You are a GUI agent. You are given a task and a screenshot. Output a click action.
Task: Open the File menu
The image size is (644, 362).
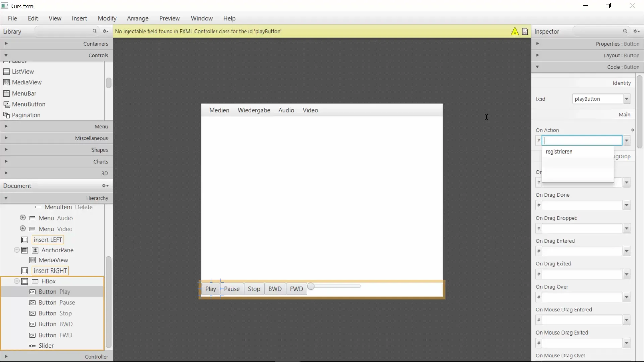pos(12,18)
